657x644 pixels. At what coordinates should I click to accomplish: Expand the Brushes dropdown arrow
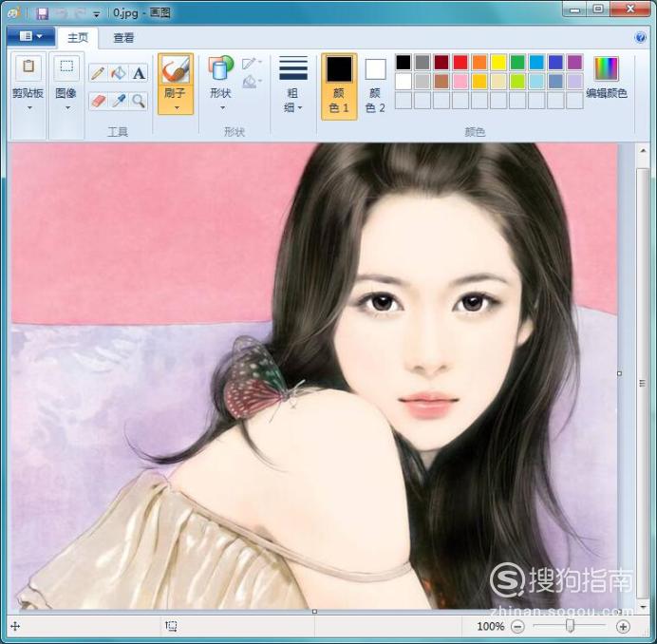click(x=177, y=107)
